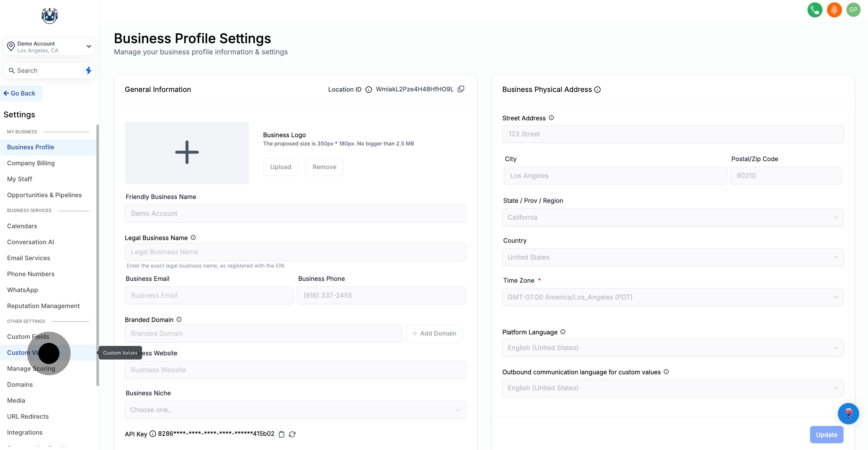The width and height of the screenshot is (868, 450).
Task: Click info icon next to Legal Business Name
Action: click(x=193, y=237)
